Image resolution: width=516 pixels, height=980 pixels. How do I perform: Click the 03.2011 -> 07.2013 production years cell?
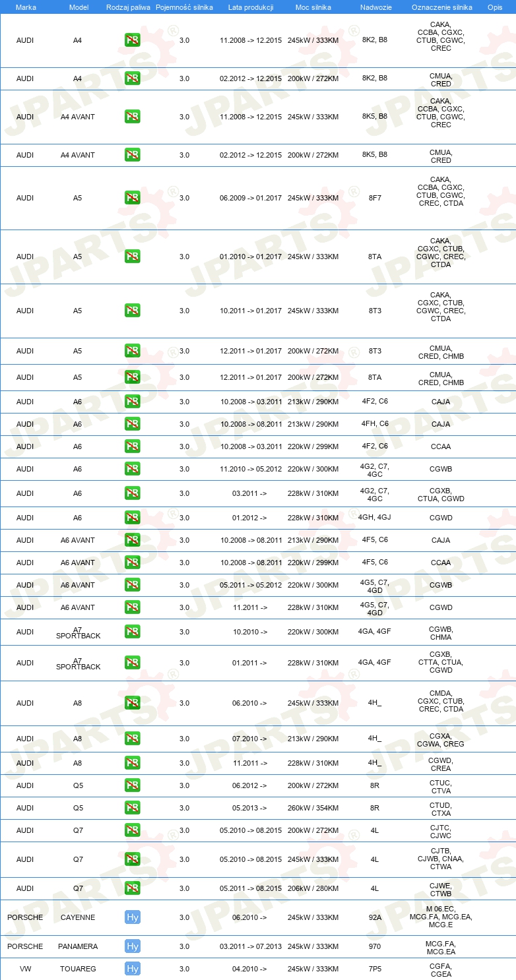click(x=251, y=946)
